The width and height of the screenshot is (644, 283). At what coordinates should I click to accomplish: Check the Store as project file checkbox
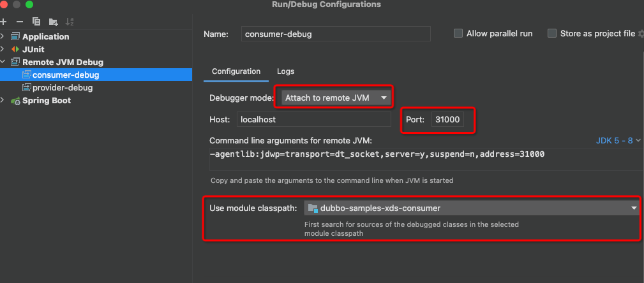tap(552, 34)
